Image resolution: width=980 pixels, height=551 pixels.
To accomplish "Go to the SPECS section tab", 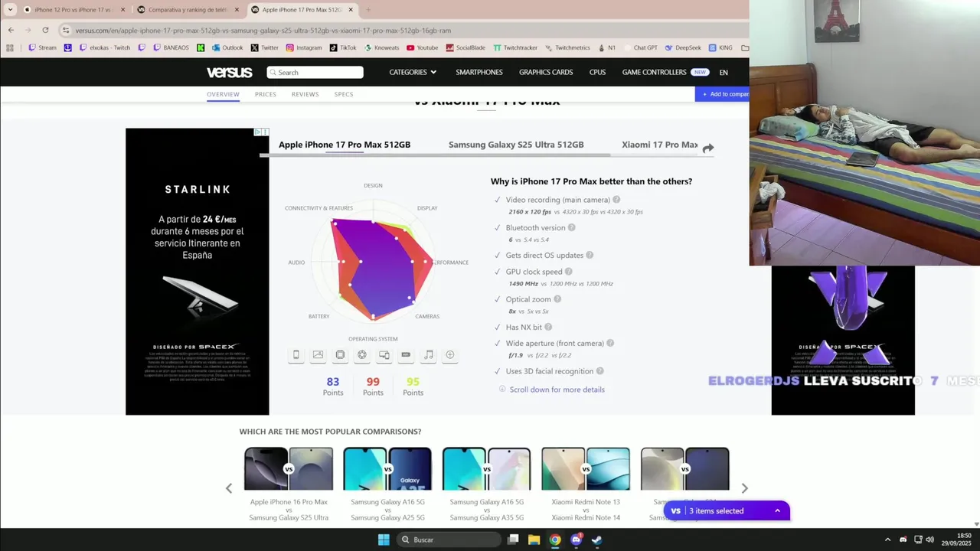I will coord(344,94).
